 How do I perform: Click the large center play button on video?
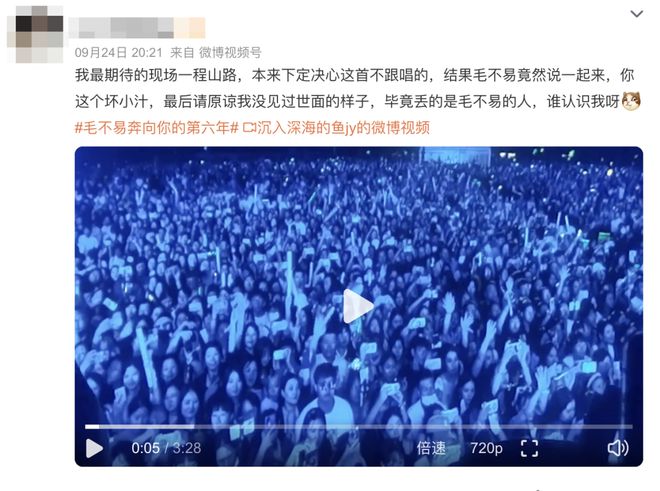[x=358, y=306]
